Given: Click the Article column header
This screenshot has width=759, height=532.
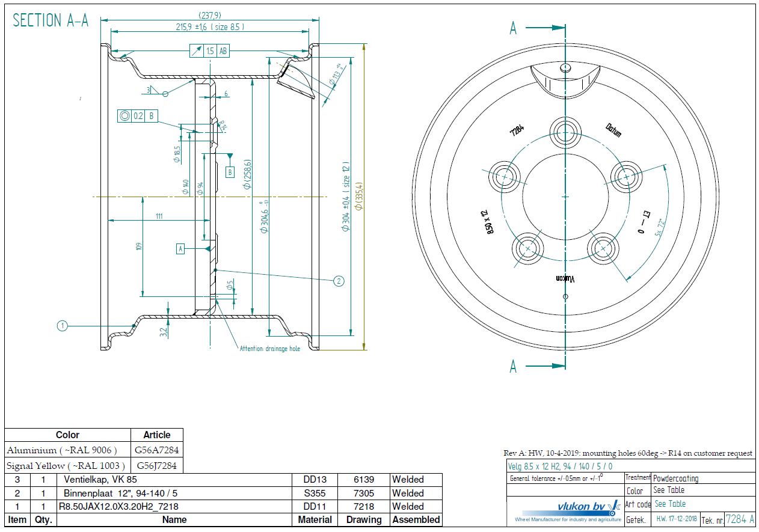Looking at the screenshot, I should 156,435.
